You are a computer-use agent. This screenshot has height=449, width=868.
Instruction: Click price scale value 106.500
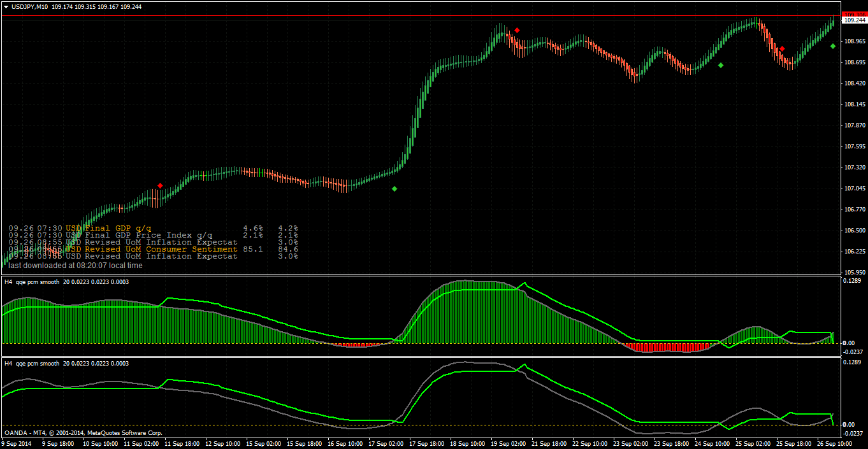coord(854,230)
